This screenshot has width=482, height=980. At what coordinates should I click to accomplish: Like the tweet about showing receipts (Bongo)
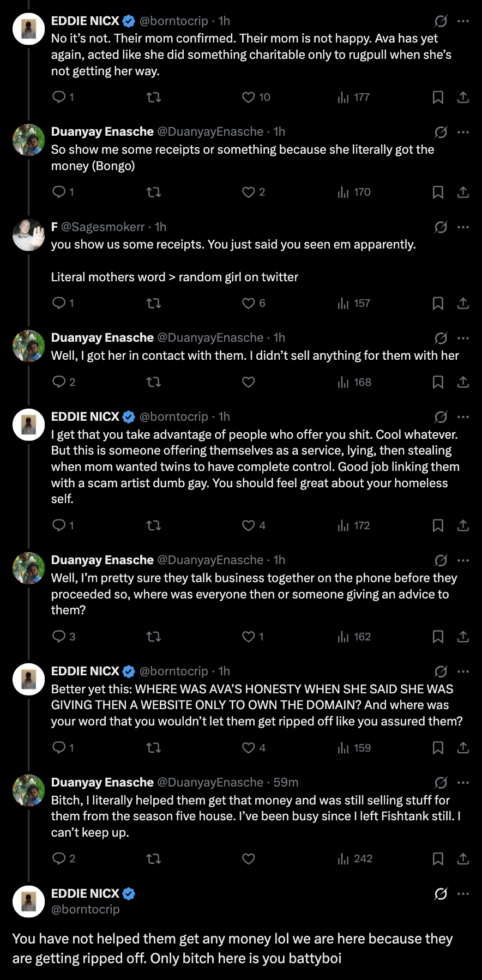[249, 192]
